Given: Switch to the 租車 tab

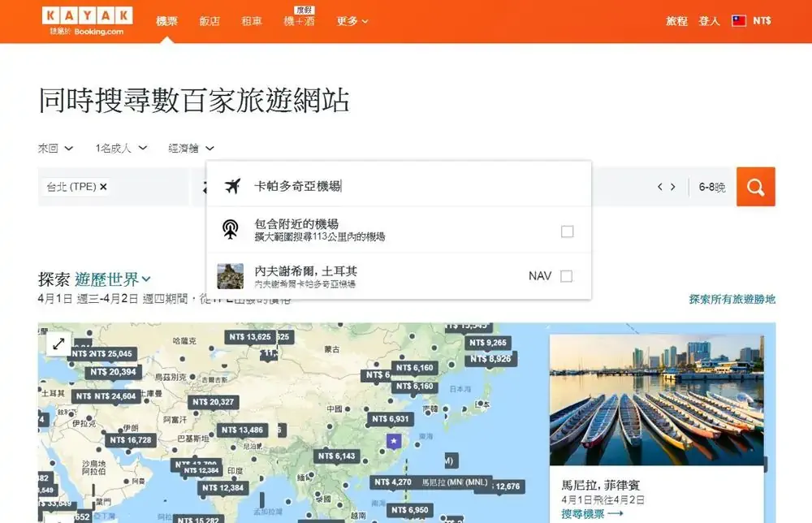Looking at the screenshot, I should coord(252,21).
